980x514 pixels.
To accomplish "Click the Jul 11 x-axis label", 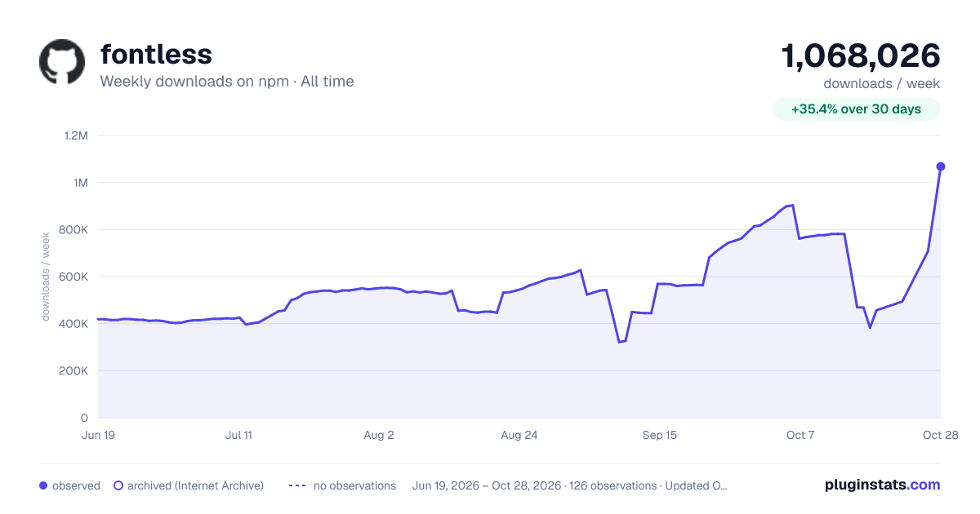I will (x=238, y=436).
